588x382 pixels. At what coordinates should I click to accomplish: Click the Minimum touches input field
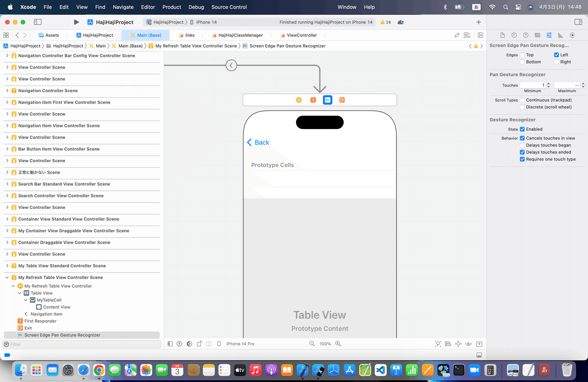tap(533, 85)
